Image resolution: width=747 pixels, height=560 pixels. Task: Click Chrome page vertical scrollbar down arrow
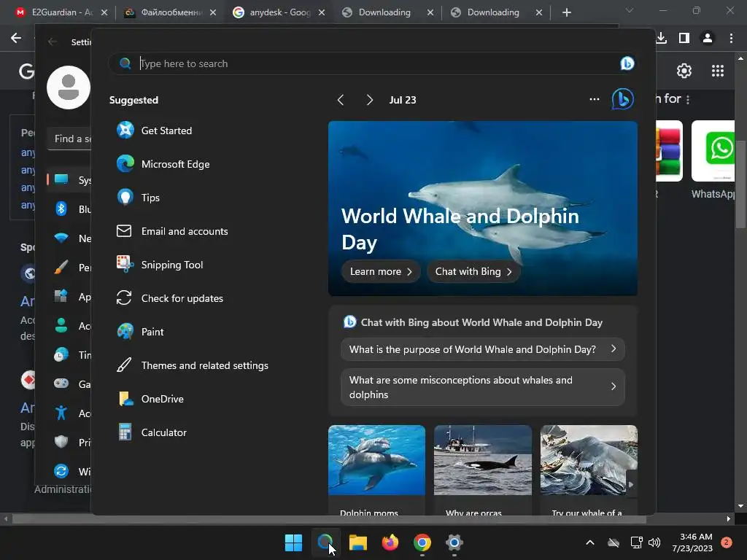[740, 506]
